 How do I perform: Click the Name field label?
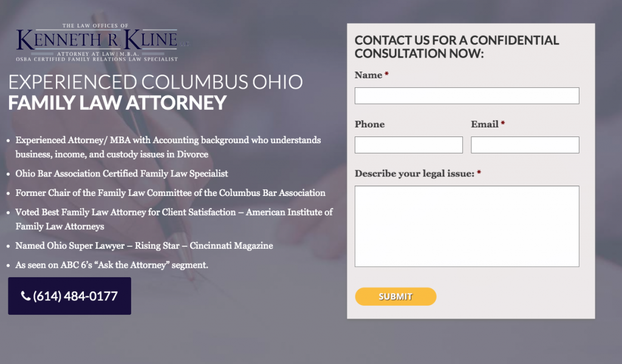369,75
